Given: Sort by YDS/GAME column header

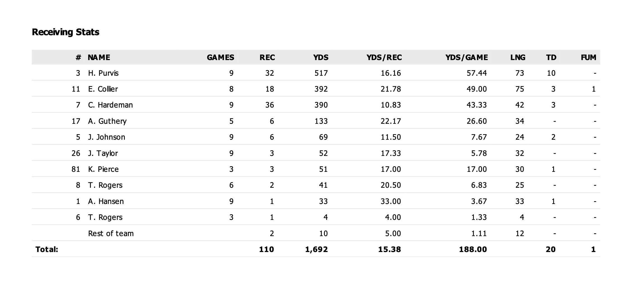Looking at the screenshot, I should pos(467,58).
